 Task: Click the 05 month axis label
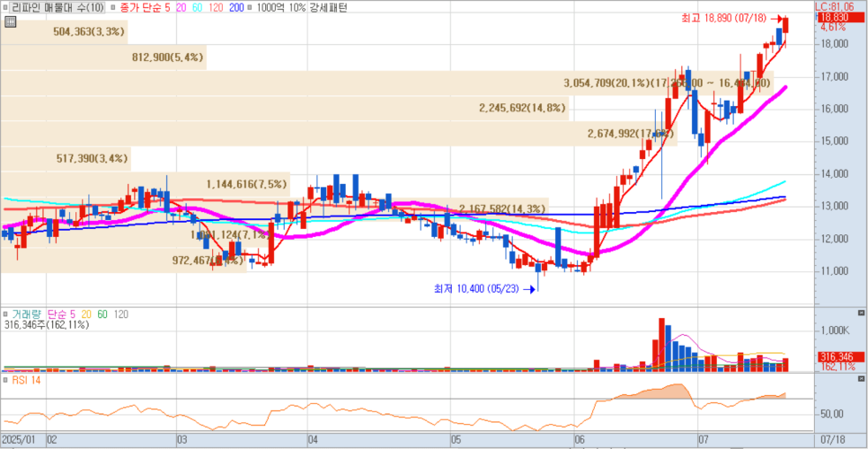[x=456, y=440]
